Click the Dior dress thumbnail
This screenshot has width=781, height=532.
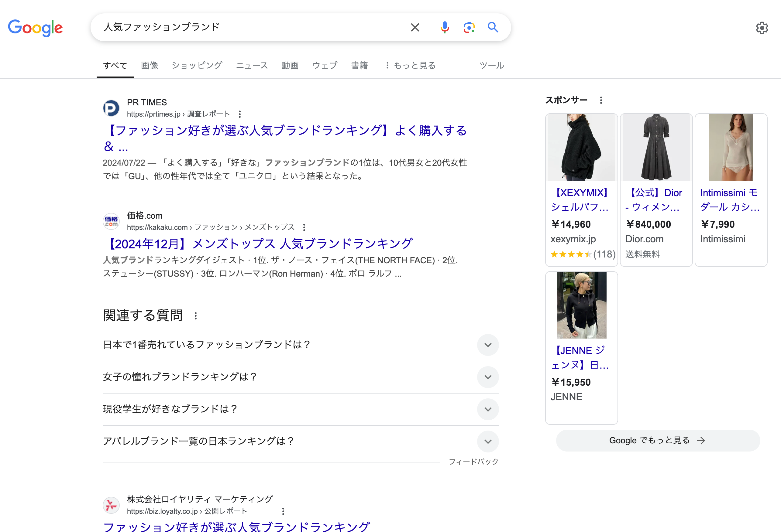point(656,147)
